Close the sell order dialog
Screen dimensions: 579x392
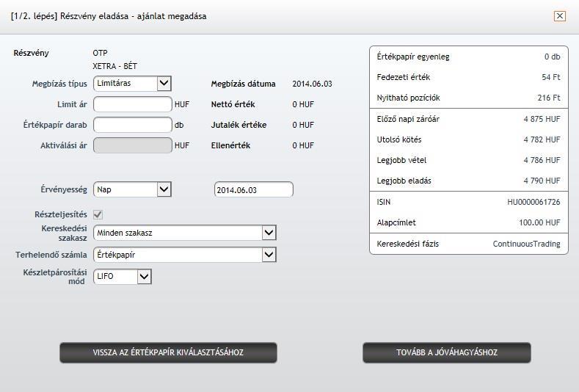[x=560, y=16]
